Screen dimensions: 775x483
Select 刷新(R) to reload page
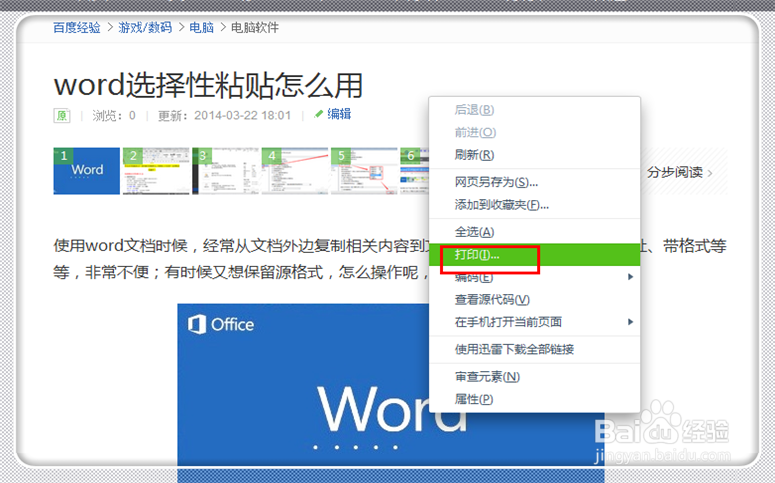(534, 155)
